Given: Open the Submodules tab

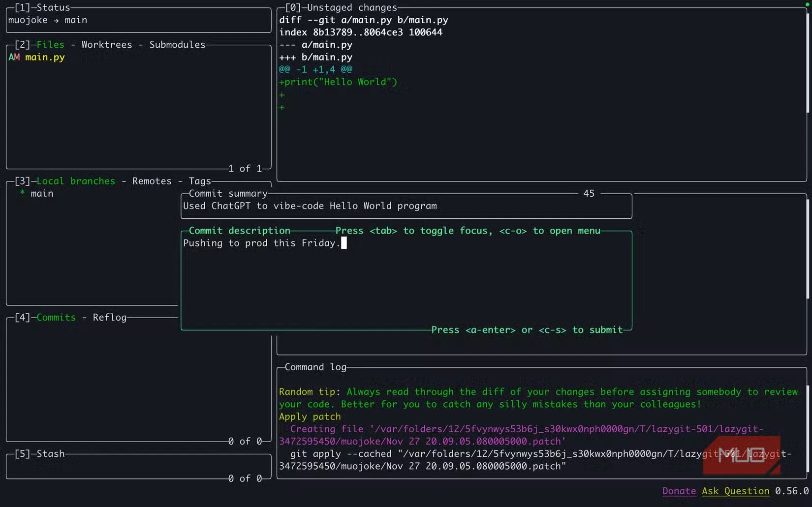Looking at the screenshot, I should pos(177,45).
